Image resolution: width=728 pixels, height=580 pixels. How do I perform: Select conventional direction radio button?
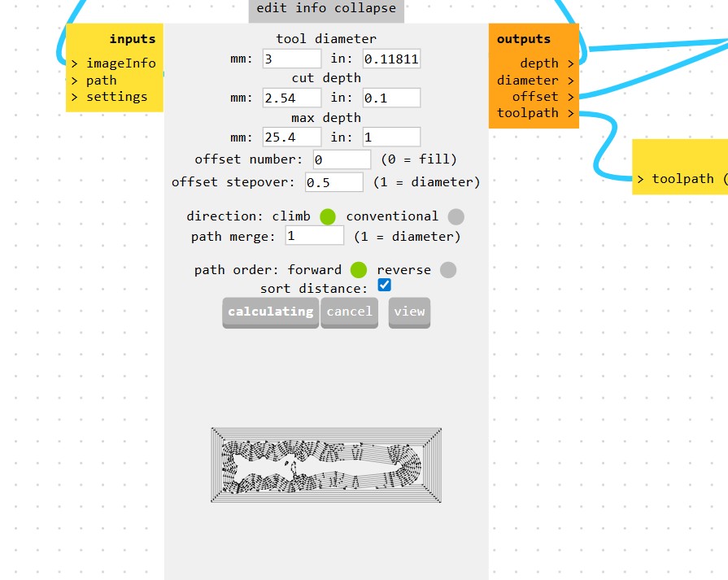click(456, 217)
